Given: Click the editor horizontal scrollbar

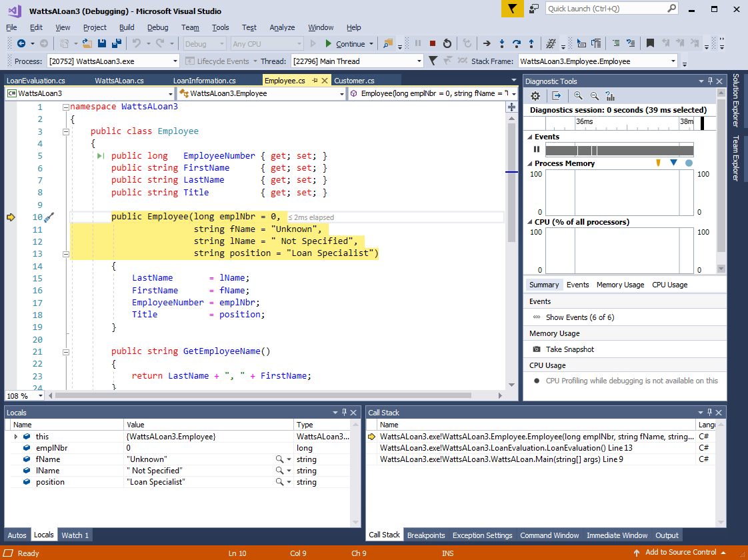Looking at the screenshot, I should tap(263, 395).
